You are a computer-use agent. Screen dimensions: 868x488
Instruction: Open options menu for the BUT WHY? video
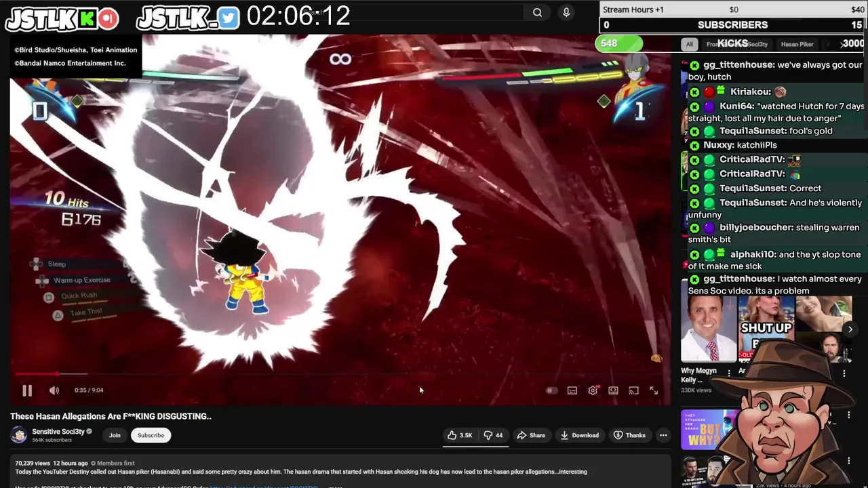coord(848,415)
